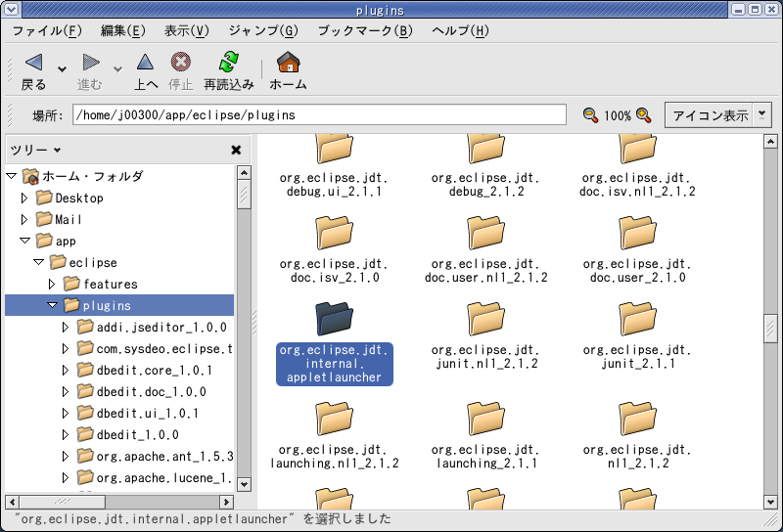Open the window menu icon in title bar
783x532 pixels.
(11, 9)
